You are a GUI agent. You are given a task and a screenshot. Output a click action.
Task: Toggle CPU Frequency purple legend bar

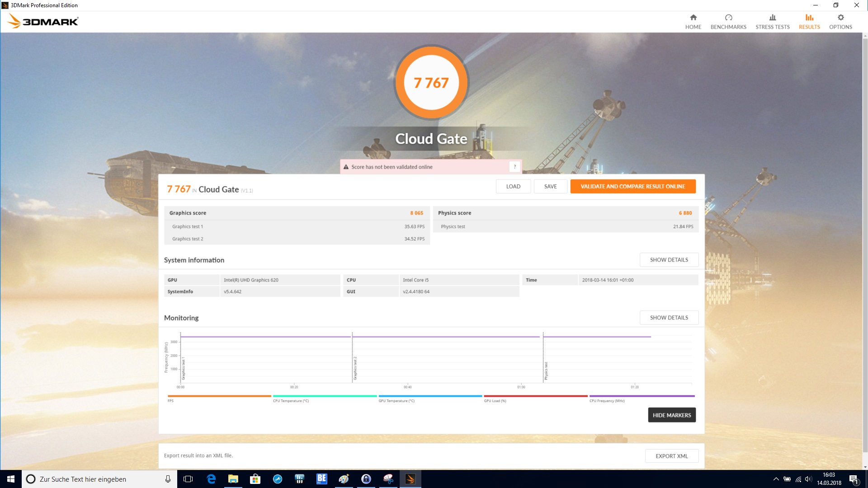642,396
